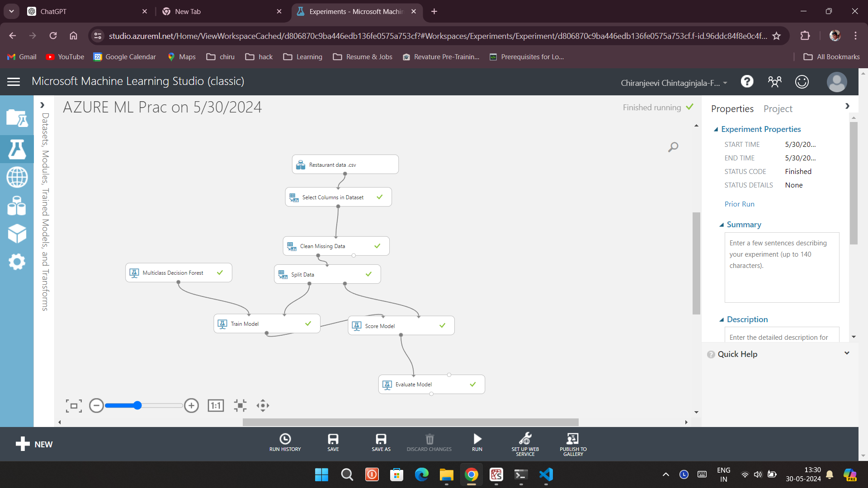
Task: Select the Clean Missing Data module
Action: 336,246
